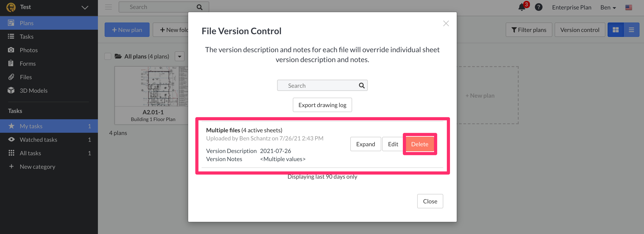Open notifications bell with 3 alerts
This screenshot has width=644, height=234.
[x=523, y=7]
